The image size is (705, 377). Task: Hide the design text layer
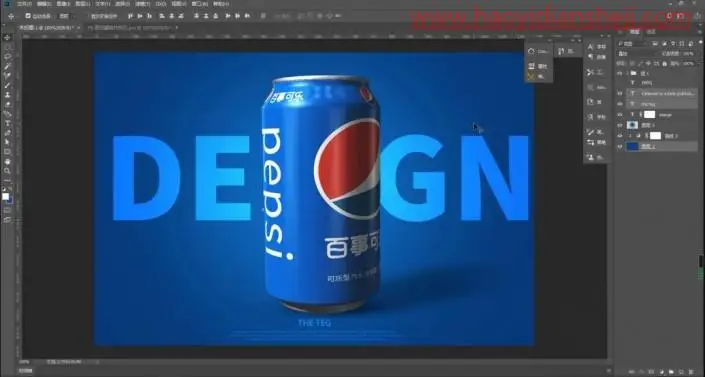click(620, 115)
